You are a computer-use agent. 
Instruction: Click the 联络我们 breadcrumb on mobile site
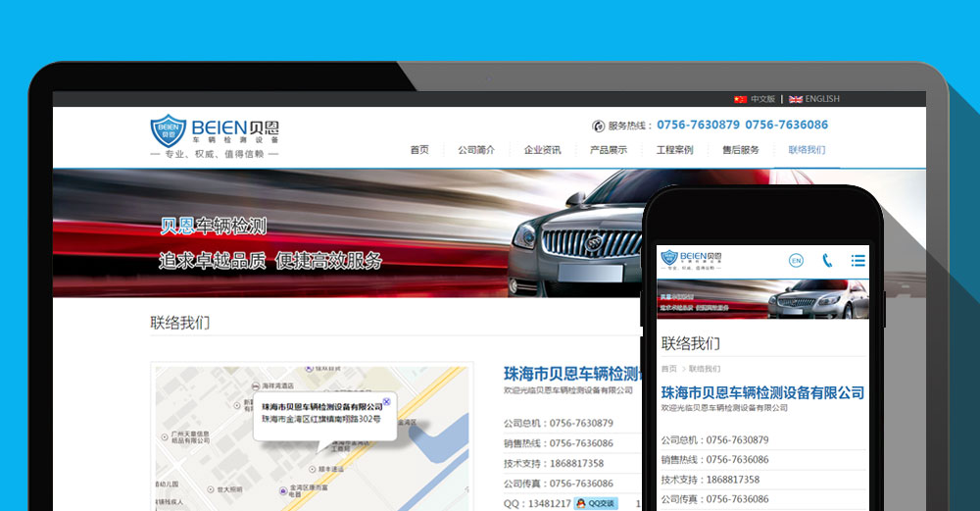(x=705, y=369)
